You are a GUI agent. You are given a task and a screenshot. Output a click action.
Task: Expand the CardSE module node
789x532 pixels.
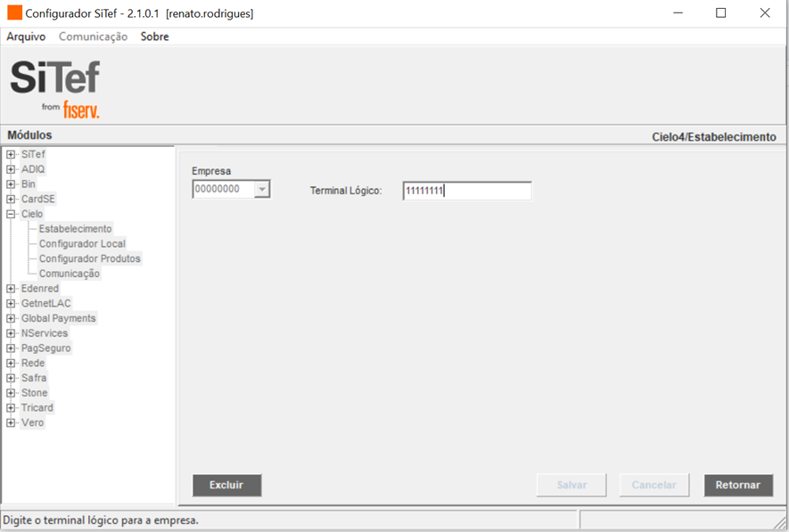11,199
